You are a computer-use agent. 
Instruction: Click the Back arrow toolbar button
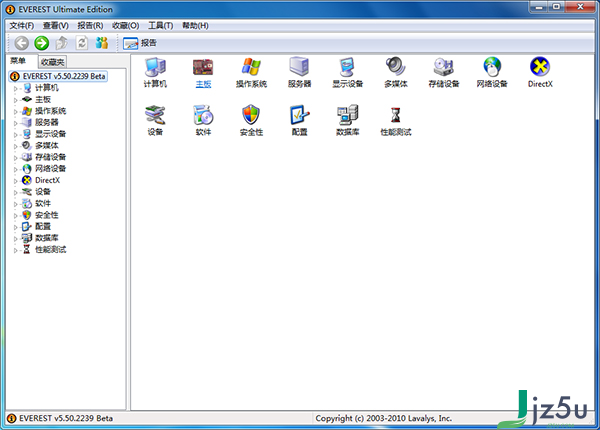[x=22, y=43]
